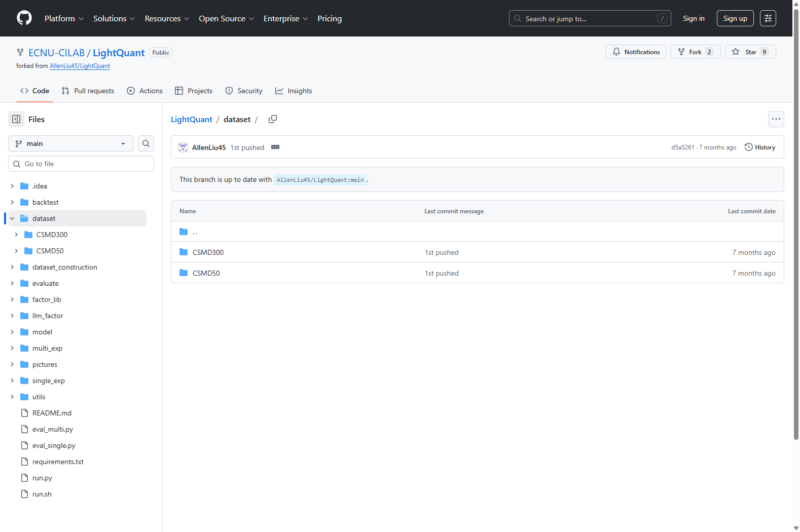The width and height of the screenshot is (800, 532).
Task: Open the Enterprise dropdown menu
Action: (286, 18)
